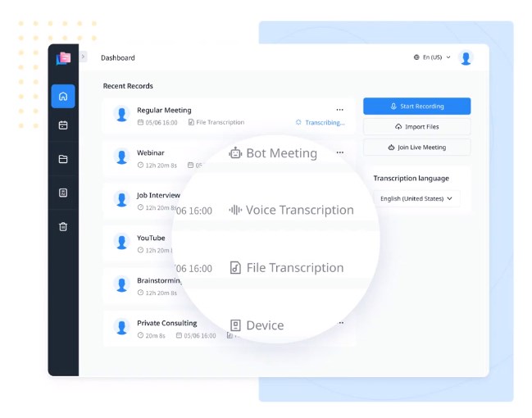Open the calculator-style sidebar icon

point(63,193)
